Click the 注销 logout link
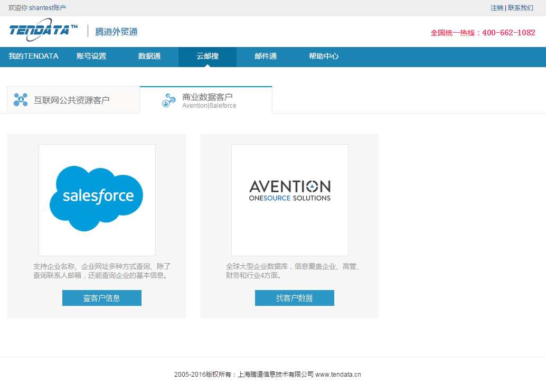This screenshot has height=392, width=546. point(496,8)
